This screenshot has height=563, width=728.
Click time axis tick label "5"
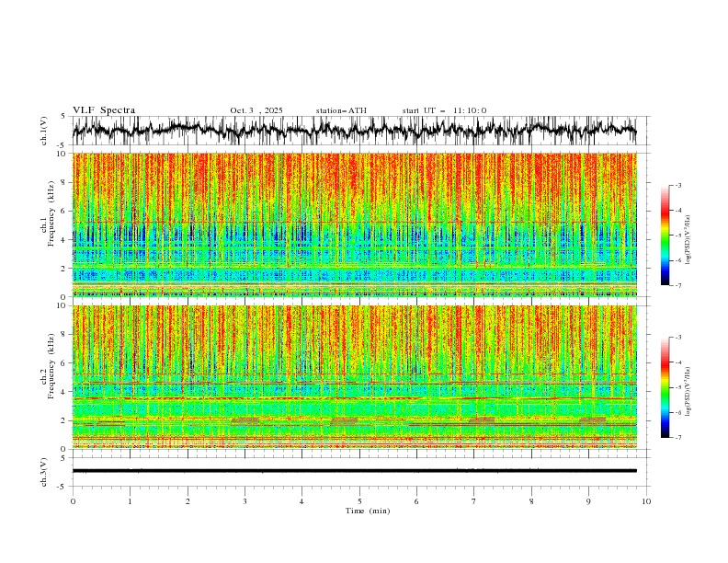pyautogui.click(x=359, y=501)
